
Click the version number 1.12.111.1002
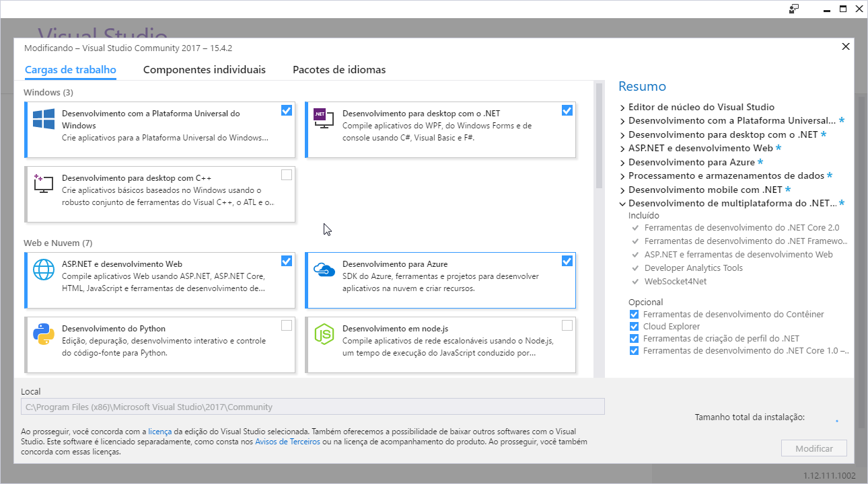(x=830, y=475)
